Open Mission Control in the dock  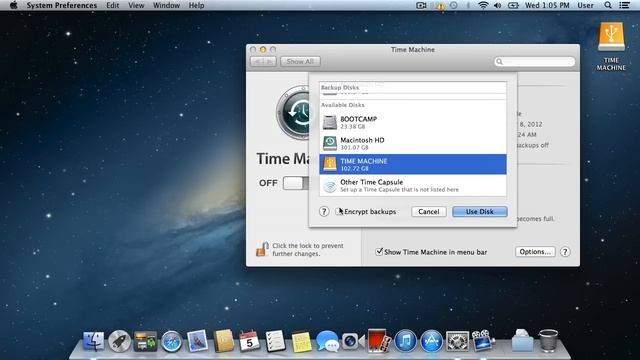click(x=145, y=341)
